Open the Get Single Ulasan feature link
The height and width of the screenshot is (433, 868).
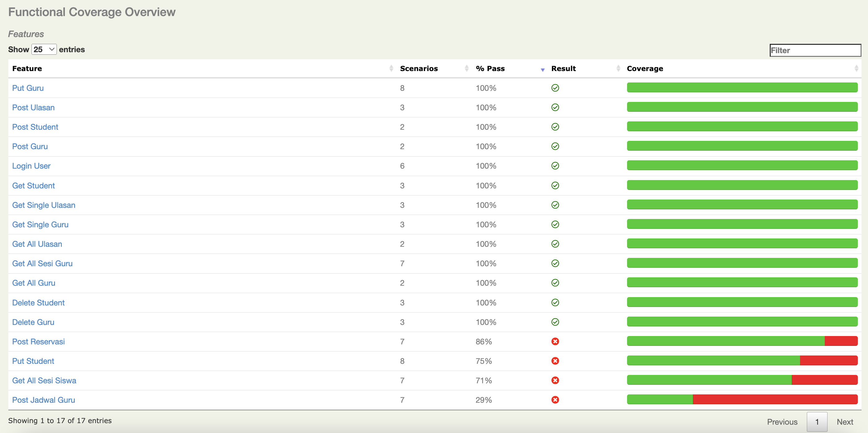click(x=44, y=205)
